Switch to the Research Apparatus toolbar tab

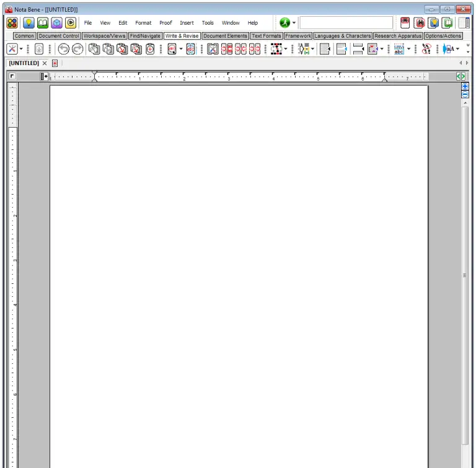pos(398,36)
